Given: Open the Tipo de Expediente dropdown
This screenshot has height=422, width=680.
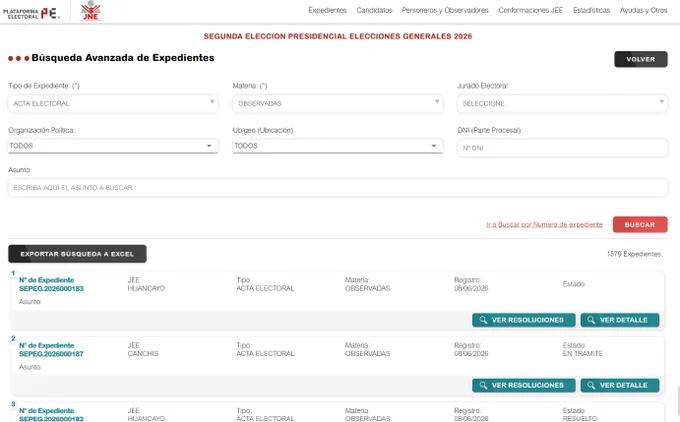Looking at the screenshot, I should point(113,104).
